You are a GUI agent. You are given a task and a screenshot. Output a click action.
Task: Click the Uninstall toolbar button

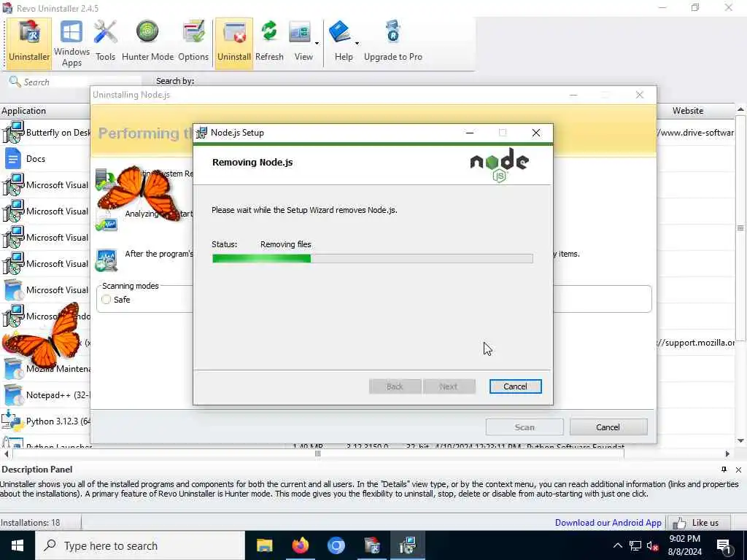(234, 43)
